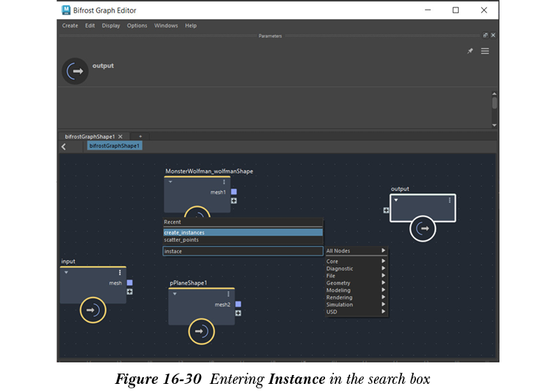Open the Display menu
This screenshot has width=546, height=392.
111,26
